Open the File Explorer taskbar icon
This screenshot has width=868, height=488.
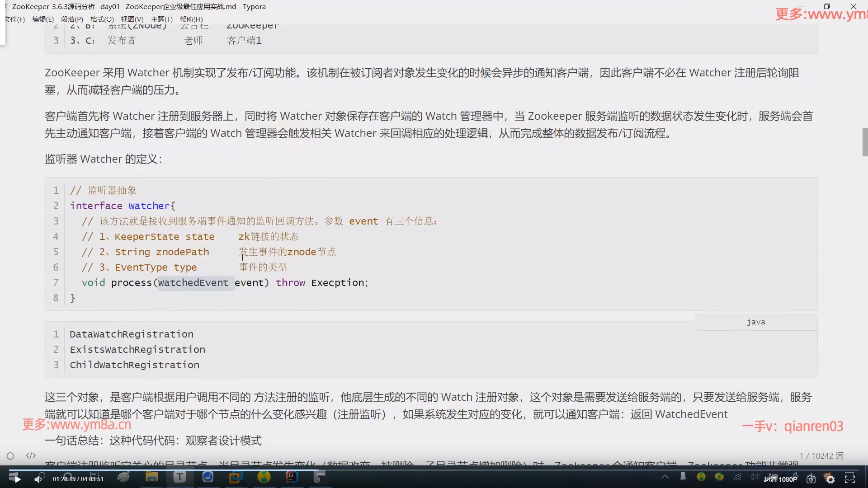(151, 477)
